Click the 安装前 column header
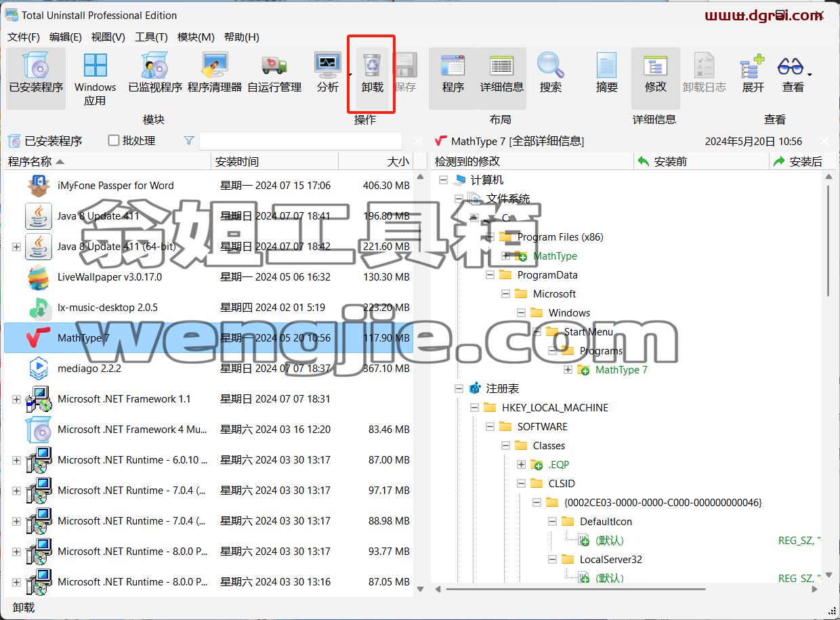840x620 pixels. tap(702, 161)
